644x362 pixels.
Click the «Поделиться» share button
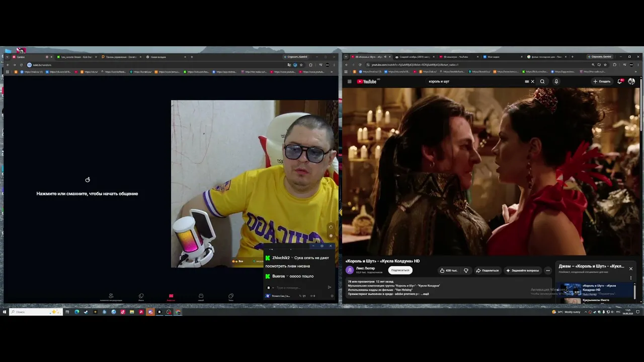click(x=487, y=270)
